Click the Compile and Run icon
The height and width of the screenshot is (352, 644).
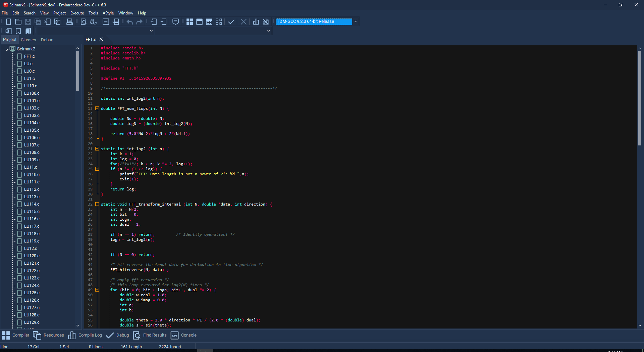[209, 21]
